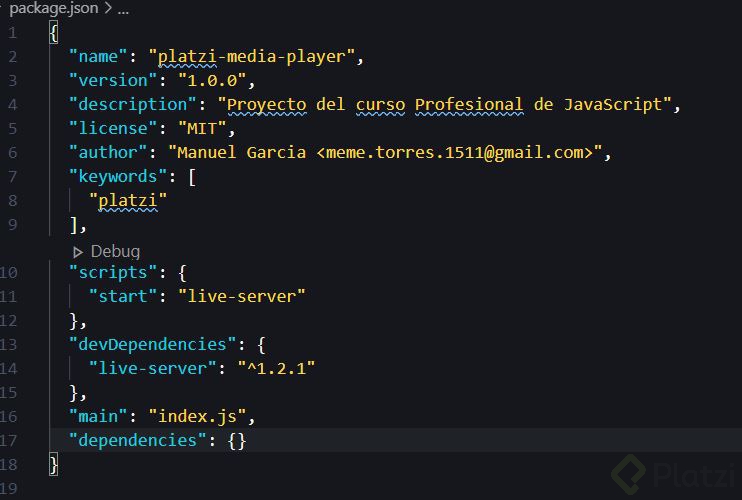Click the "description" key
Image resolution: width=742 pixels, height=500 pixels.
point(132,105)
